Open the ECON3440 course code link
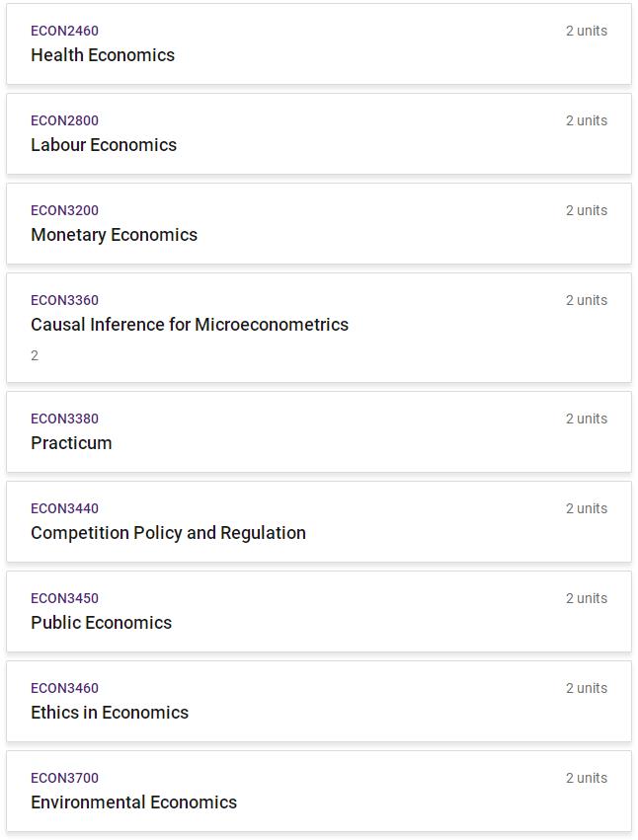 point(64,509)
